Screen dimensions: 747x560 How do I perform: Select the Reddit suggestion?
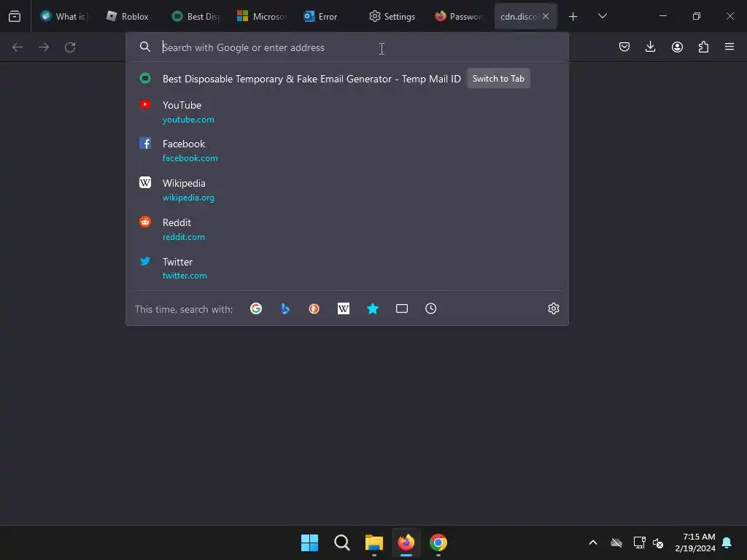347,229
